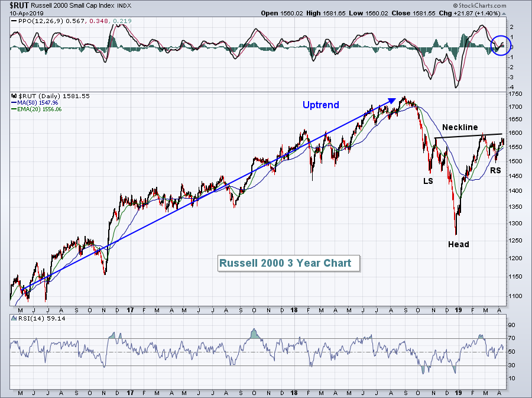Click year 18 on RSI panel time axis
The image size is (532, 398).
294,393
